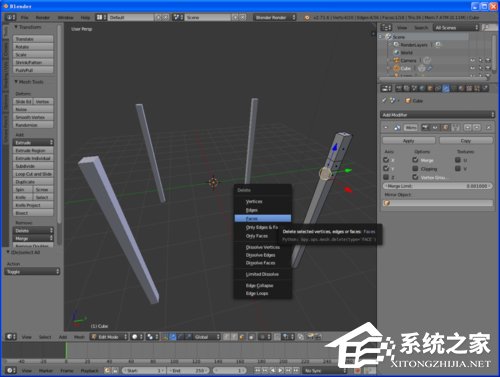Collapse the Transform panel triangle
The width and height of the screenshot is (500, 377).
[16, 27]
